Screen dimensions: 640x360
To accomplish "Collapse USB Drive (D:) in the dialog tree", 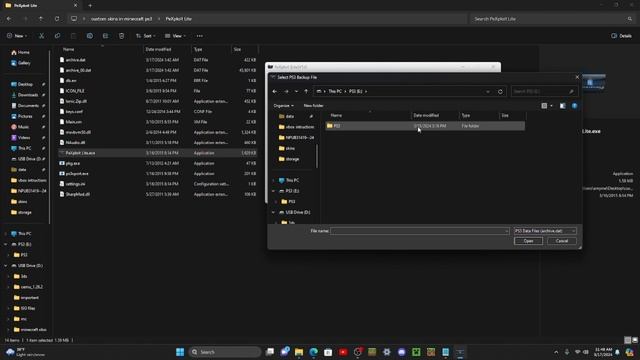I will [x=273, y=212].
